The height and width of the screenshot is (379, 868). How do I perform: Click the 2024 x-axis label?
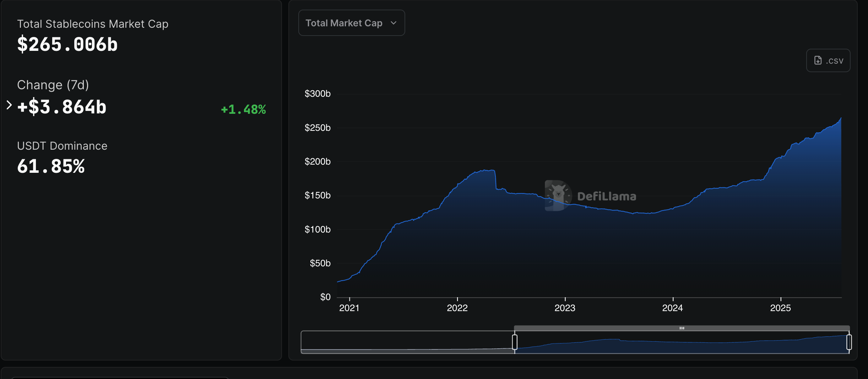pos(672,308)
